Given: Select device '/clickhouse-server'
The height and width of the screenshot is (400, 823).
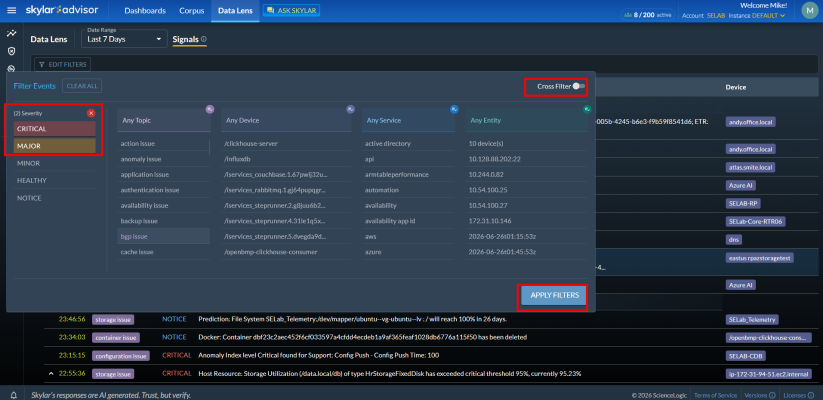Looking at the screenshot, I should click(286, 143).
